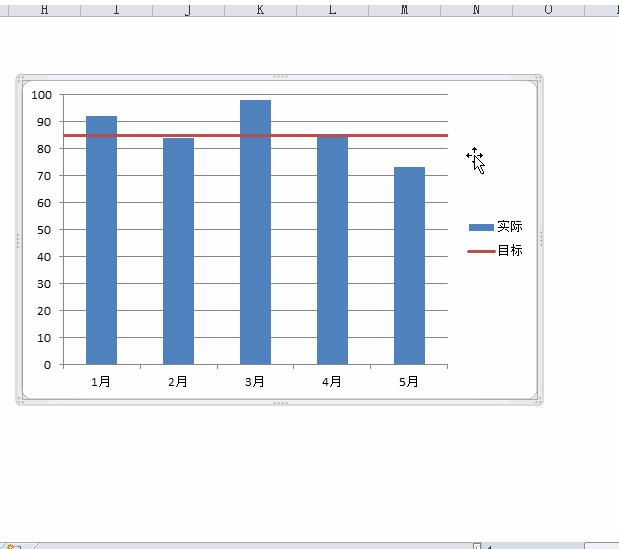Click the 60 value axis label
The height and width of the screenshot is (549, 619).
pos(44,203)
